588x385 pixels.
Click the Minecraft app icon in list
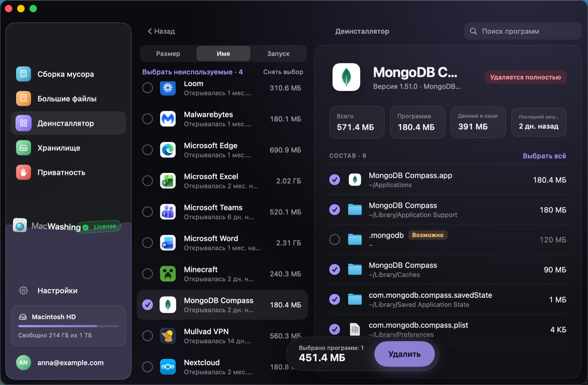168,274
